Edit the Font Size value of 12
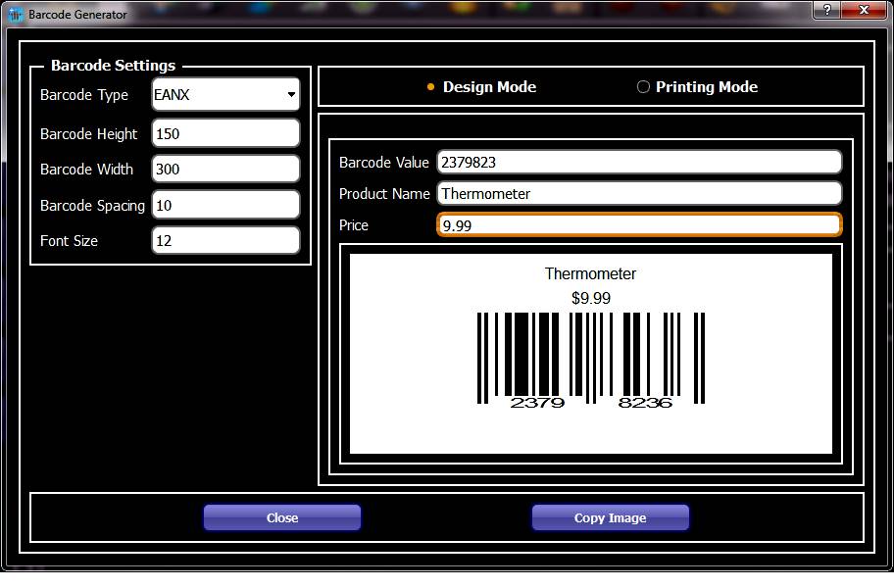Screen dimensions: 894x588 224,239
